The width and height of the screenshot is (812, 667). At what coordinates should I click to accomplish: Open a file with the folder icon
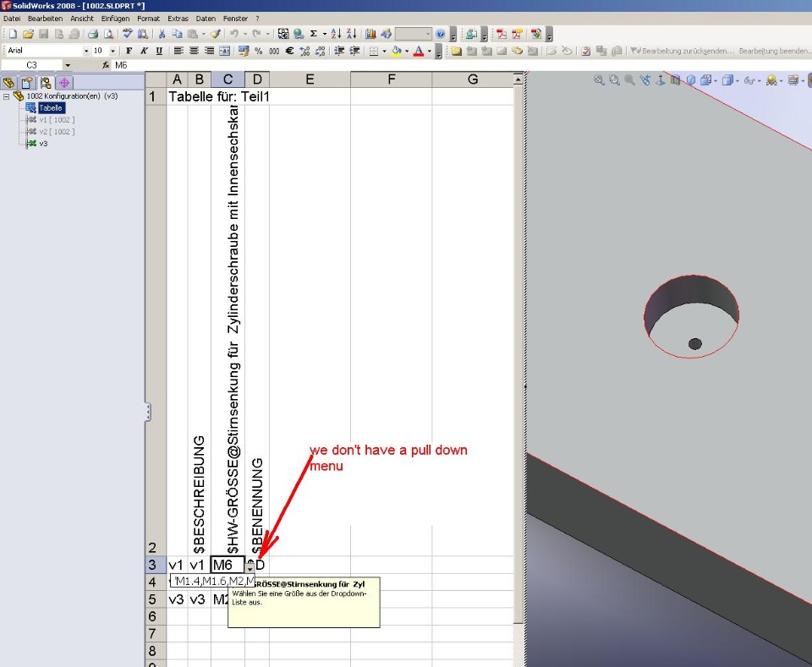click(x=28, y=34)
